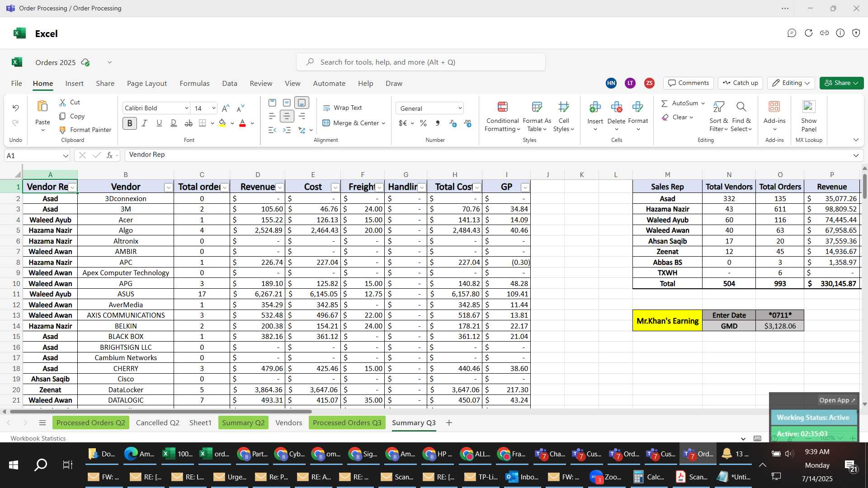Screen dimensions: 868x488
Task: Open the font size dropdown
Action: (213, 108)
